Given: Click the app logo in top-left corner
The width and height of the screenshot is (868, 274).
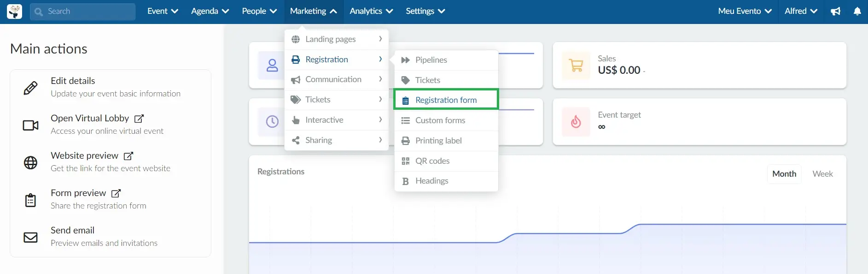Looking at the screenshot, I should pos(14,12).
